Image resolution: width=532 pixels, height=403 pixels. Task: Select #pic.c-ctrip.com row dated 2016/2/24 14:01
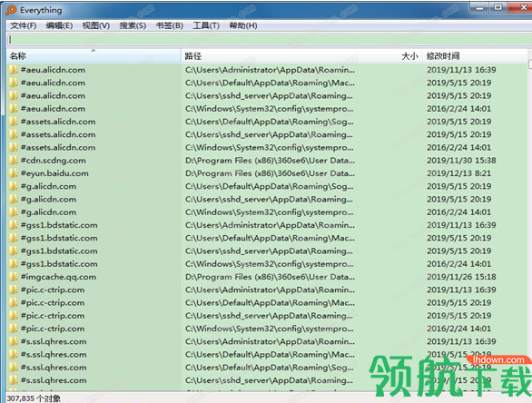pos(268,329)
